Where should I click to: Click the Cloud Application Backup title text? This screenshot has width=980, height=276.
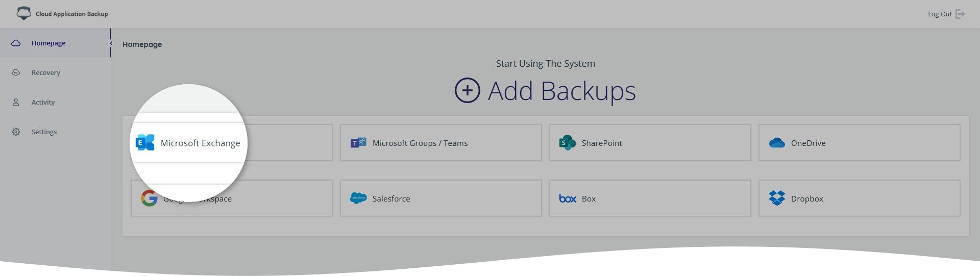tap(71, 14)
